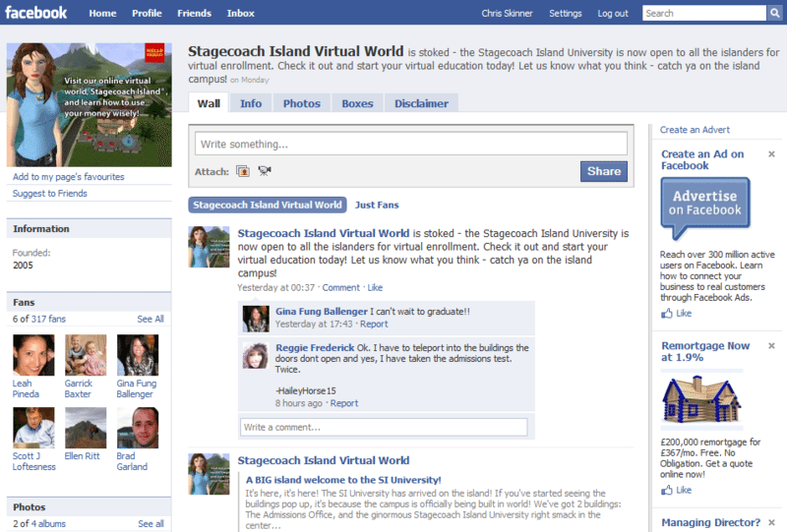787x532 pixels.
Task: Click first wall post page avatar
Action: 209,247
